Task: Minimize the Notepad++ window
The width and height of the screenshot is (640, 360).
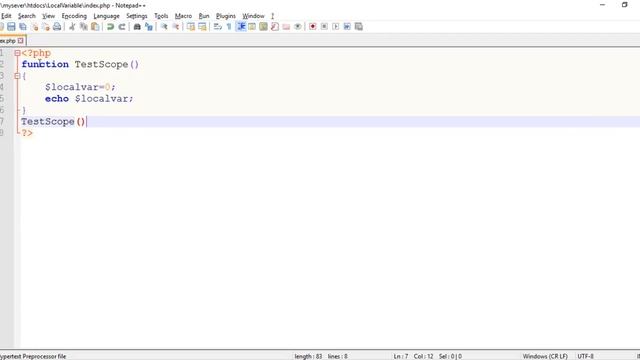Action: 602,5
